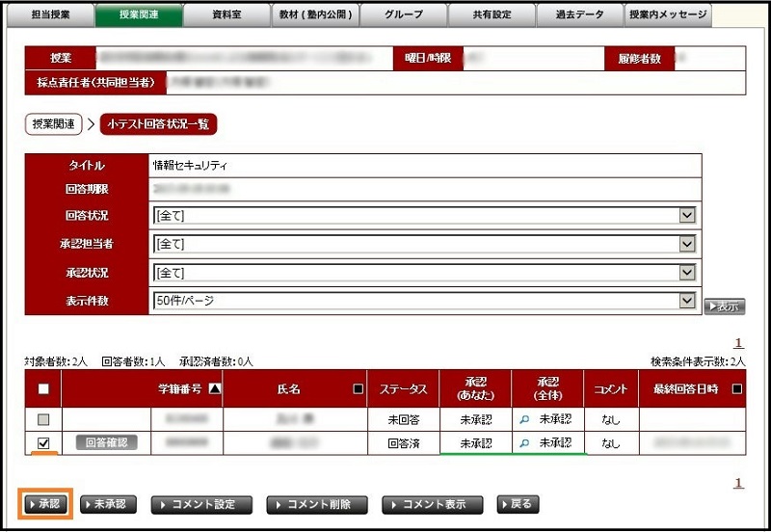
Task: Expand the 承認担当者 dropdown
Action: point(686,245)
